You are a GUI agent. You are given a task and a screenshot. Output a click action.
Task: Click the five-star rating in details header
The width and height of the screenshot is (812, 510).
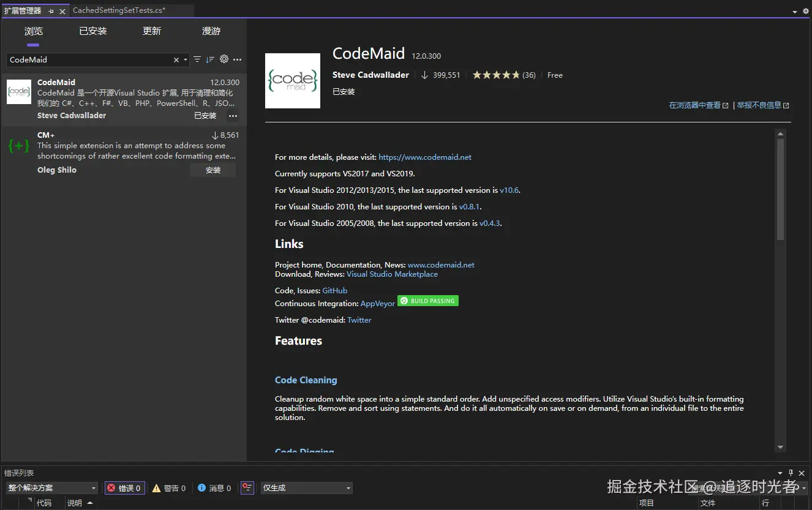496,75
